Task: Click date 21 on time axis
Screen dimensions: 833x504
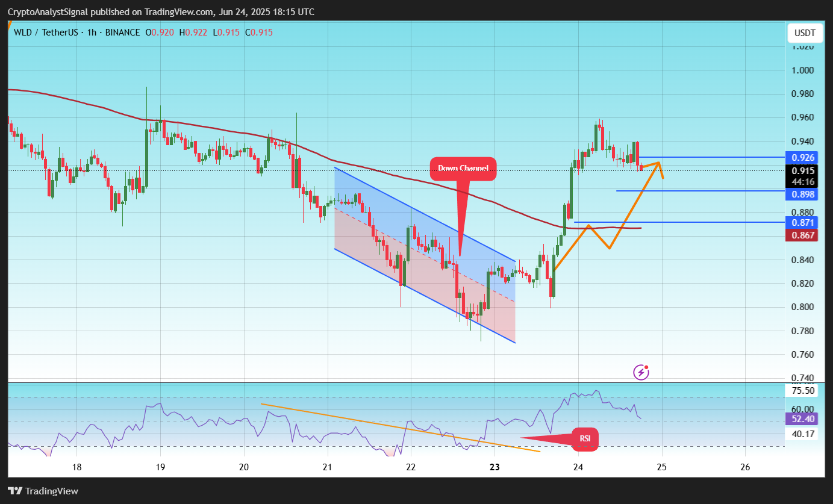Action: click(328, 467)
